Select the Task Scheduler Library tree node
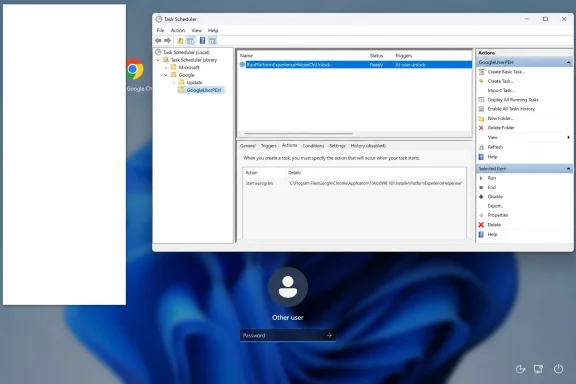 (194, 60)
